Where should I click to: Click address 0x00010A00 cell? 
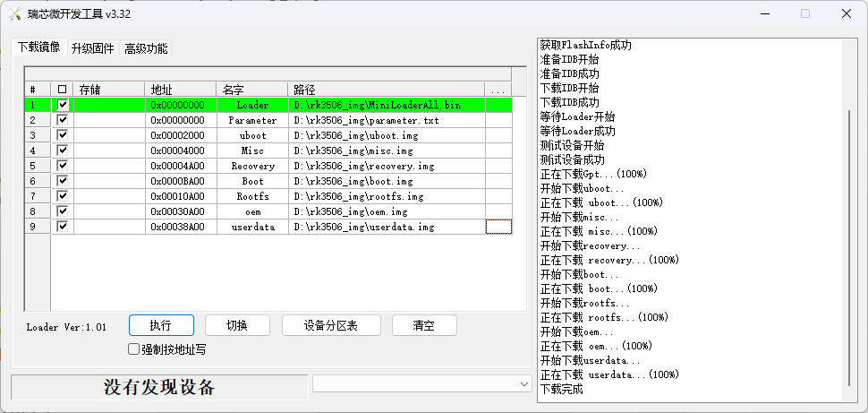coord(181,196)
